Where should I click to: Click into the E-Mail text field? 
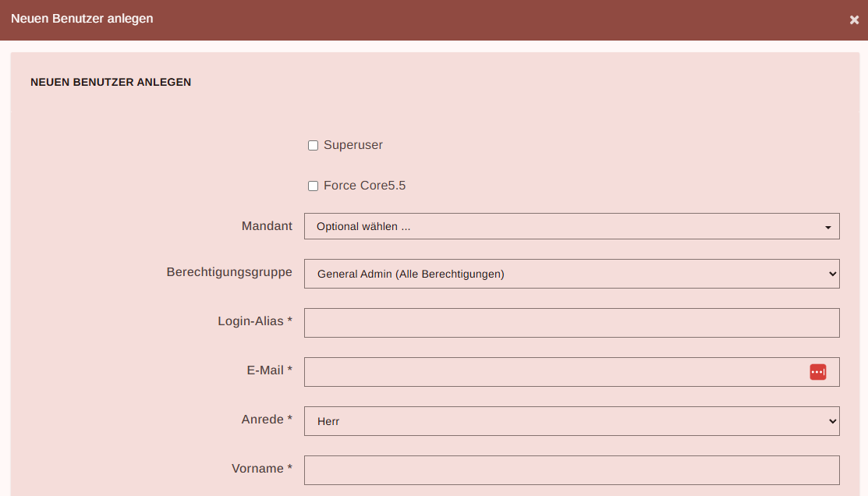(x=554, y=372)
